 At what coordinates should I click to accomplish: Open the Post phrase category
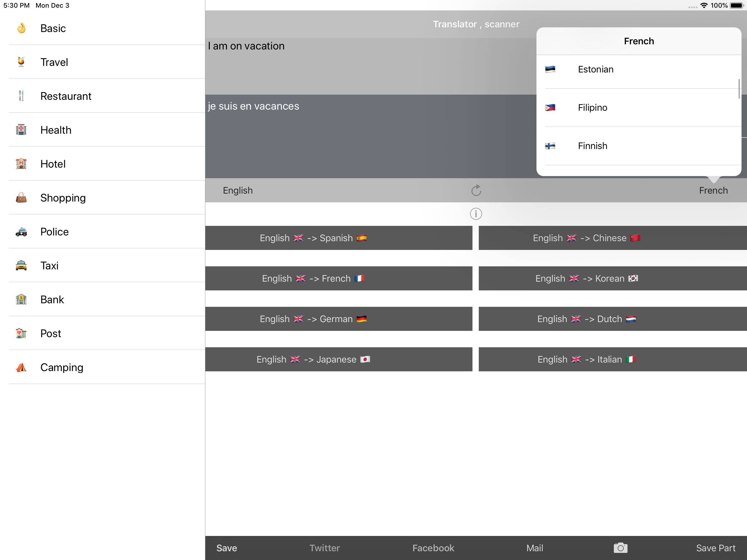pyautogui.click(x=103, y=333)
